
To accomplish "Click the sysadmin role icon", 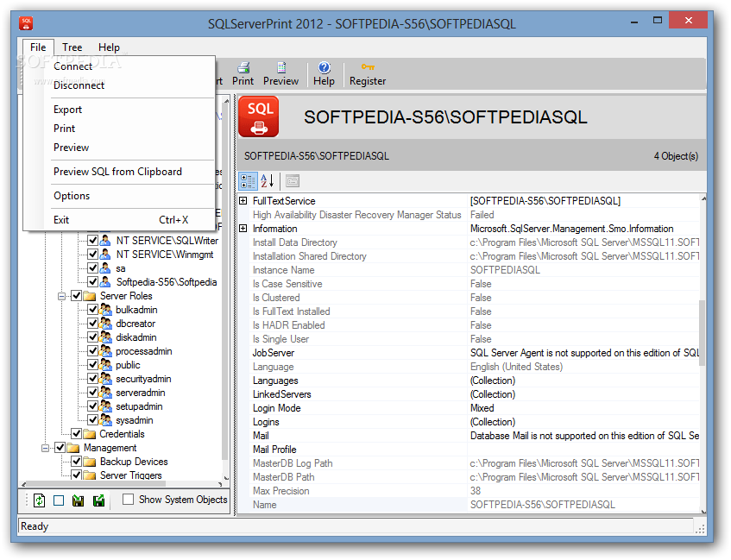I will 106,420.
